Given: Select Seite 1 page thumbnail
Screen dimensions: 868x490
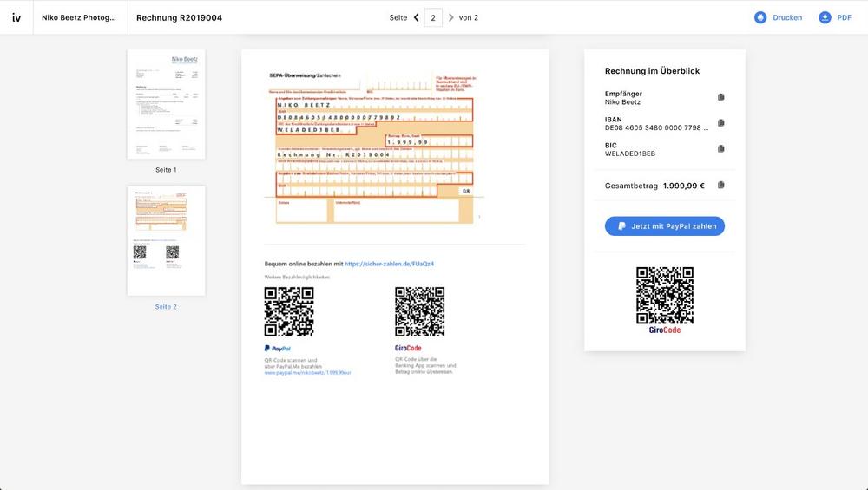Looking at the screenshot, I should tap(166, 105).
